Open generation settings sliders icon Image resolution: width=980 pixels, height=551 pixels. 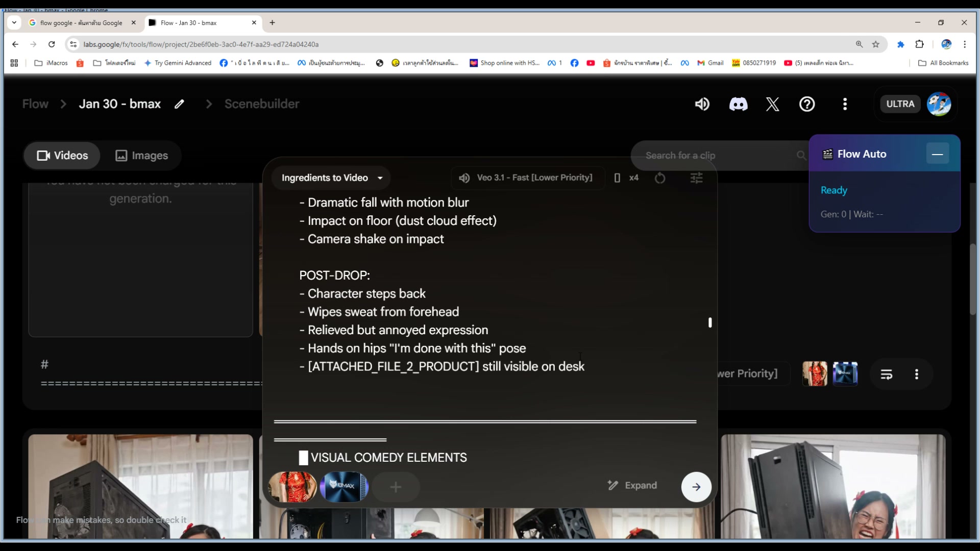(697, 178)
